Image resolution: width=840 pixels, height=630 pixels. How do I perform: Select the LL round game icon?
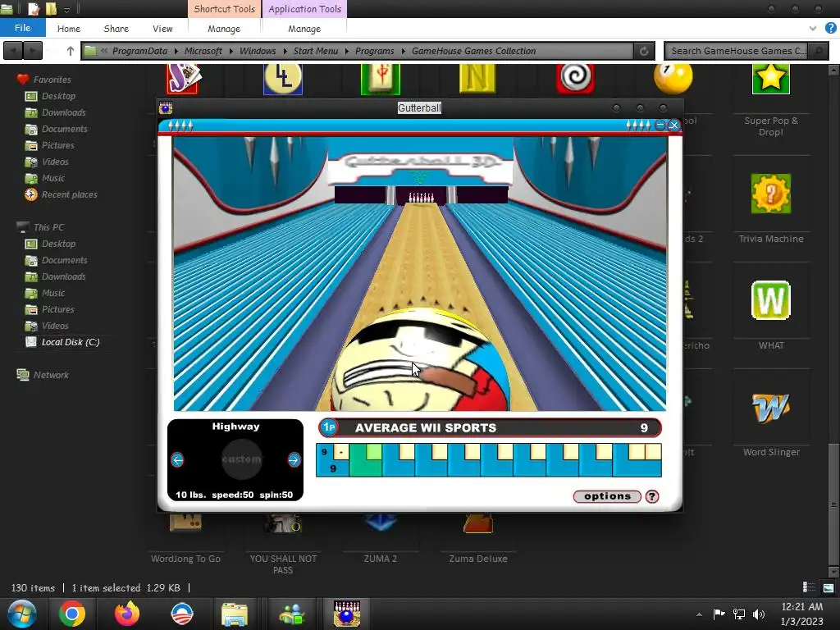coord(283,79)
